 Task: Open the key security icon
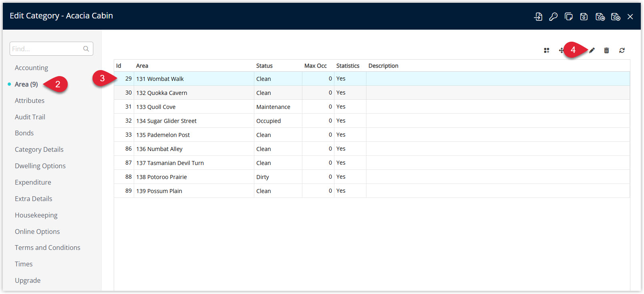(x=553, y=16)
